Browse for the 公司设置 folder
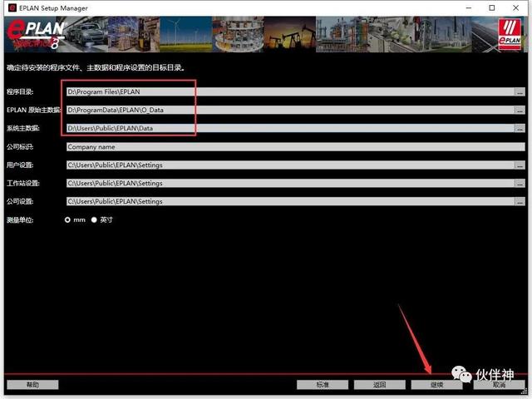 click(520, 201)
